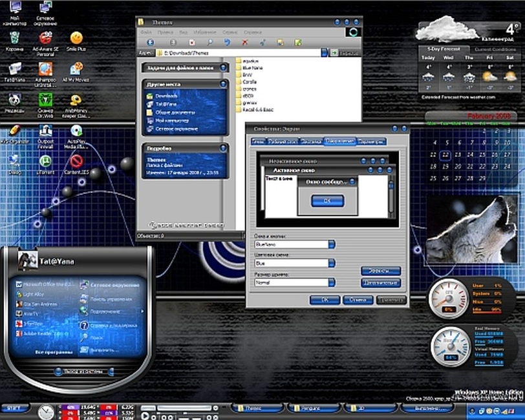The height and width of the screenshot is (420, 525).
Task: Click the Эффекты button
Action: coord(381,270)
